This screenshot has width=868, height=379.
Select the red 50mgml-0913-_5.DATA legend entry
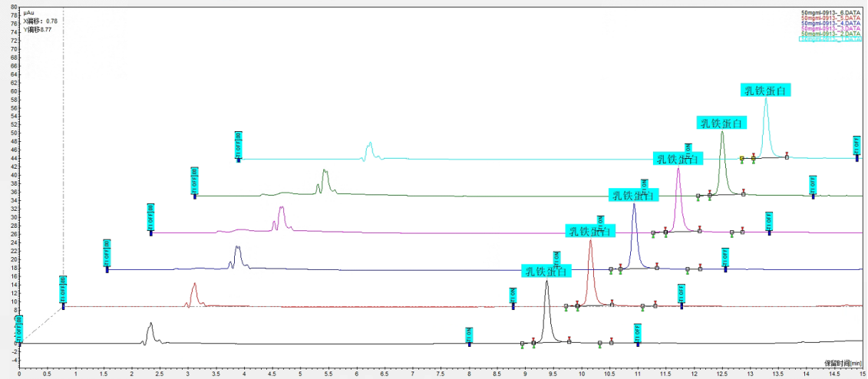pyautogui.click(x=831, y=18)
